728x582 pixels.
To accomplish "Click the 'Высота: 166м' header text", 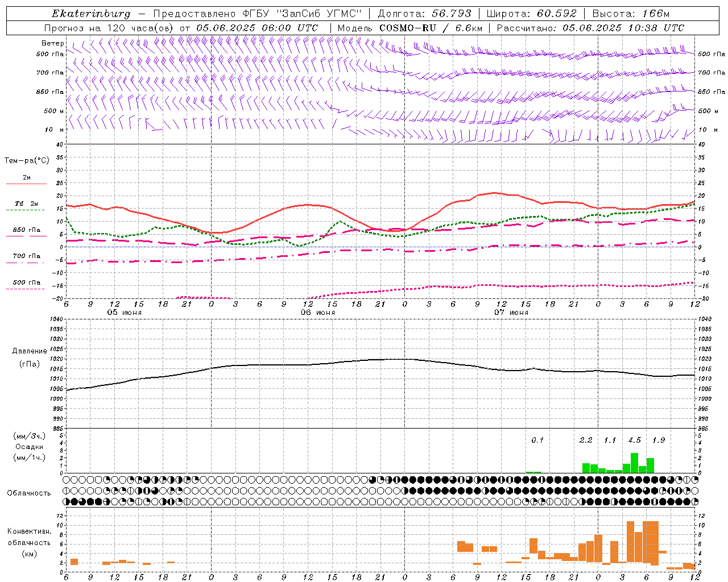I will [631, 14].
